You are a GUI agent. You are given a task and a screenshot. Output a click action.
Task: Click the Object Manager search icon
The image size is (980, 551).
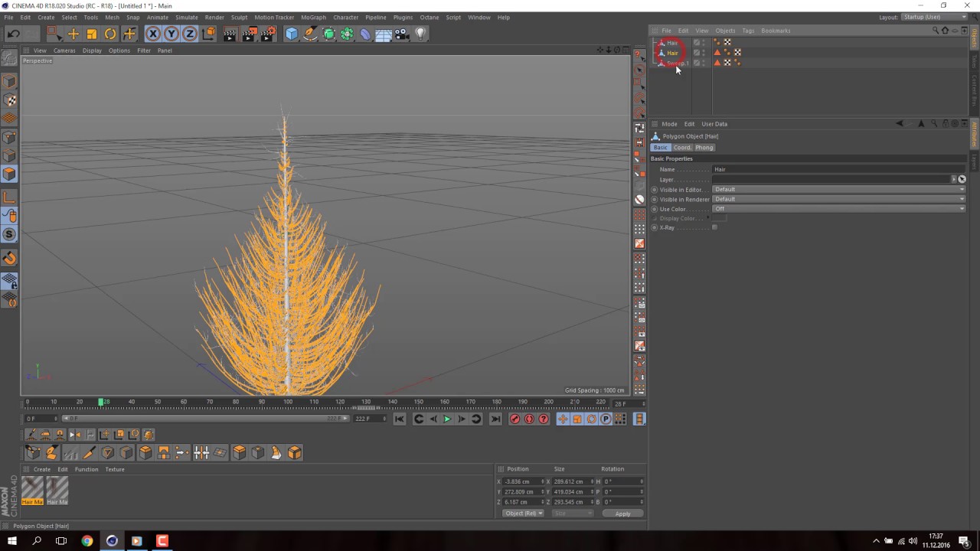(936, 31)
